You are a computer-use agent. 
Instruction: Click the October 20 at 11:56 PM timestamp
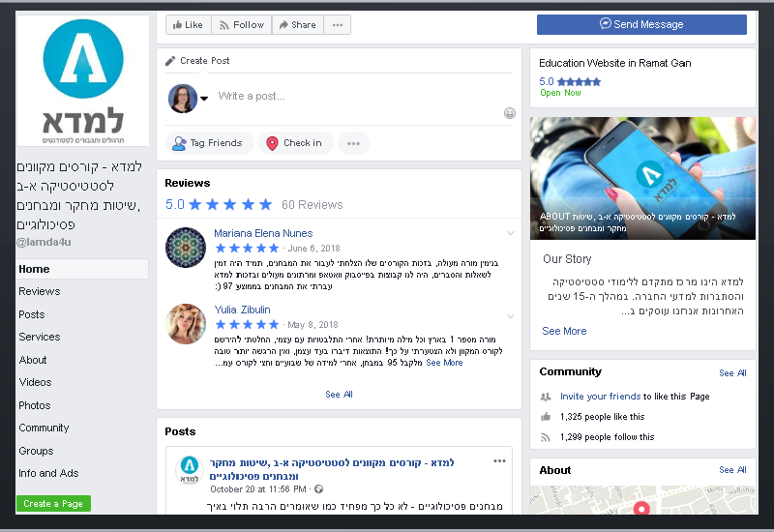pyautogui.click(x=258, y=489)
